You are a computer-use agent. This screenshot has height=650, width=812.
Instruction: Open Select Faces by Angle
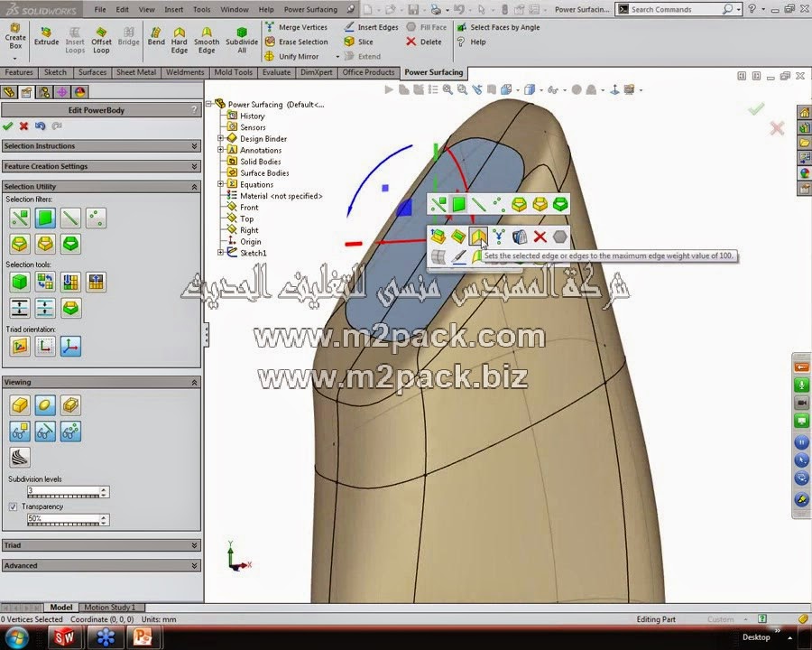pyautogui.click(x=498, y=27)
